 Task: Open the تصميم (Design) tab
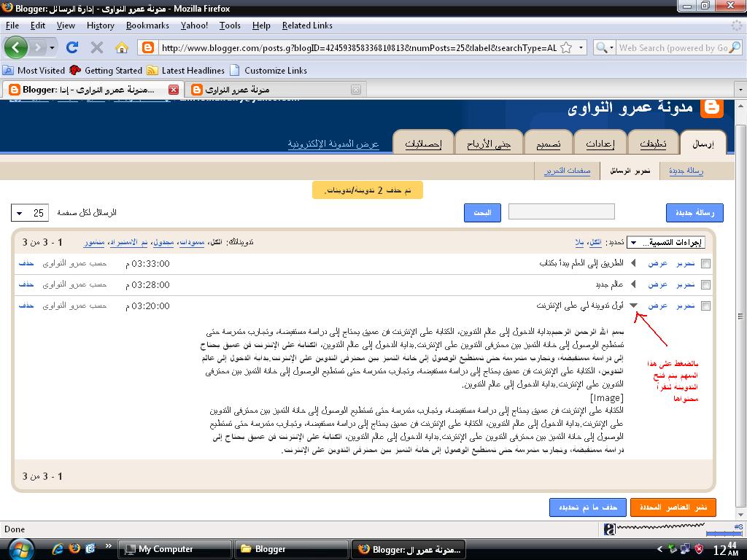point(549,144)
